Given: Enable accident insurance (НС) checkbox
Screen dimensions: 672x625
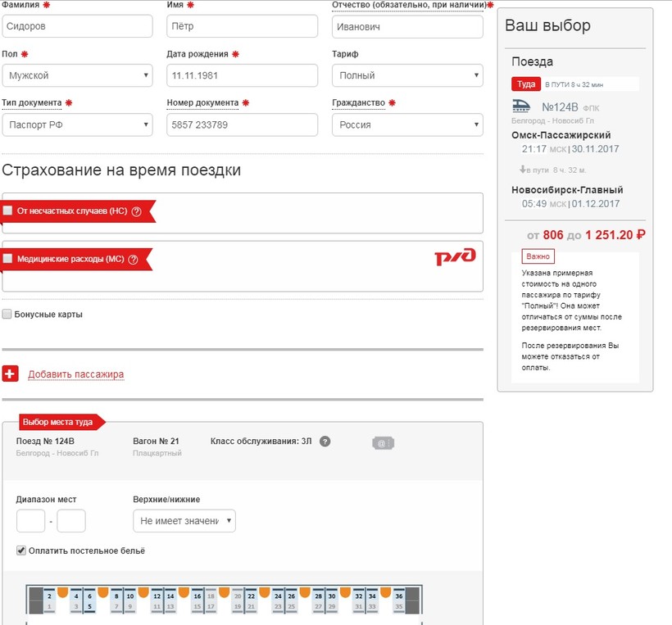Looking at the screenshot, I should pos(8,211).
